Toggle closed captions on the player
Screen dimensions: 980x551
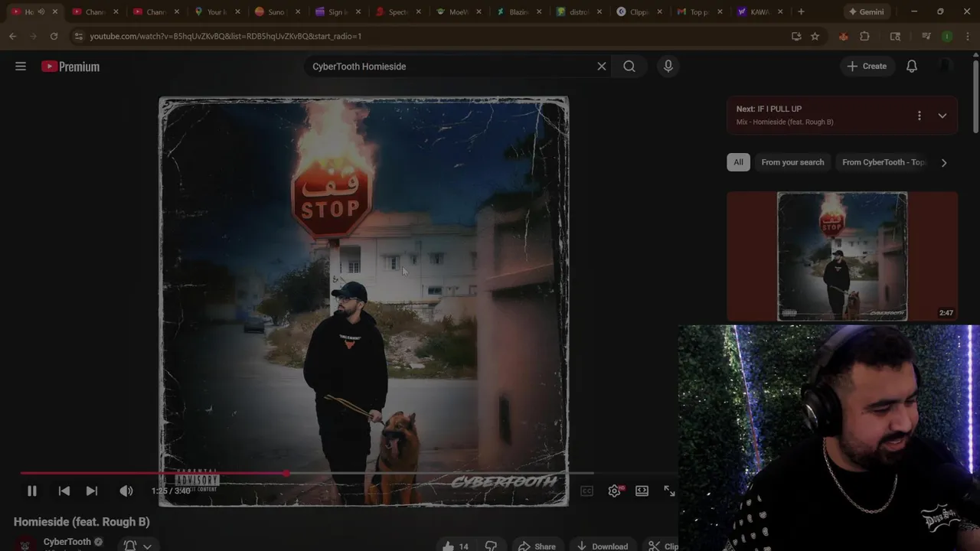coord(586,491)
